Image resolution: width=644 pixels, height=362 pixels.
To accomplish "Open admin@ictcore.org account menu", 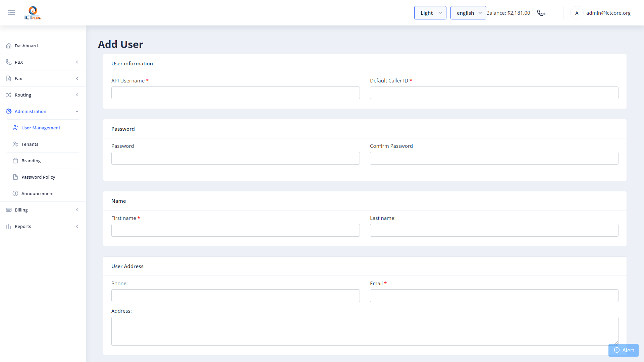I will click(608, 13).
